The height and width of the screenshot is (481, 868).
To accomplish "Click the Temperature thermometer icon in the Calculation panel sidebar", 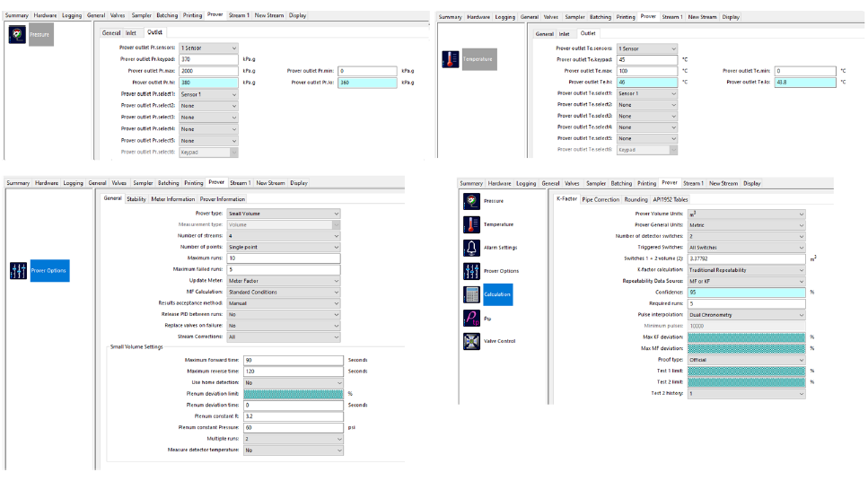I will [x=471, y=224].
